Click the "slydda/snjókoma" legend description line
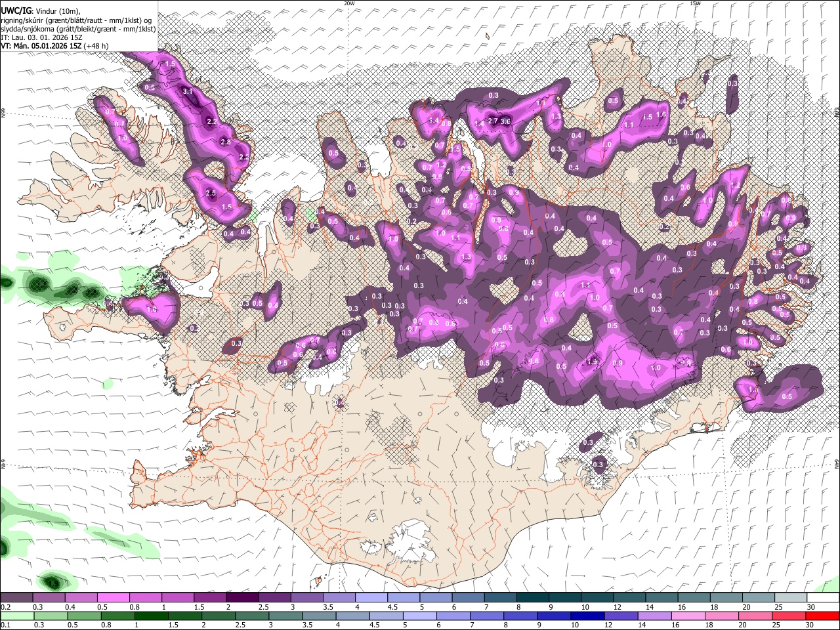This screenshot has height=630, width=840. point(78,28)
